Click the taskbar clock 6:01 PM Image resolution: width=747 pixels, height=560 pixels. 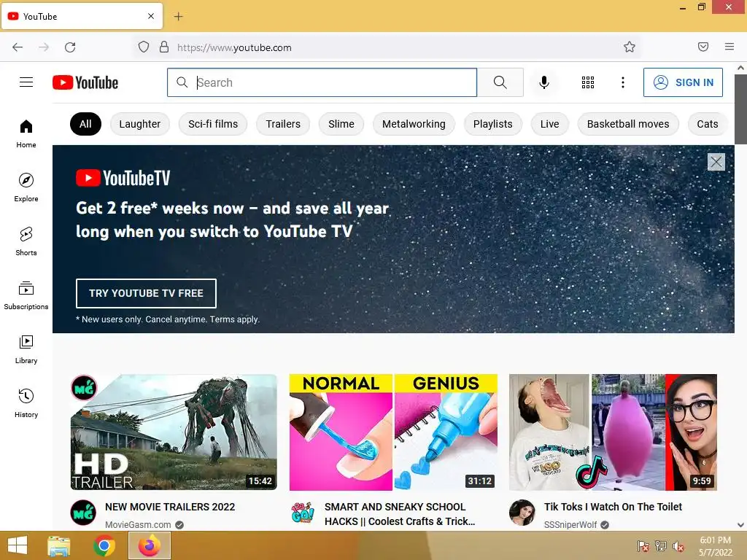click(x=715, y=540)
